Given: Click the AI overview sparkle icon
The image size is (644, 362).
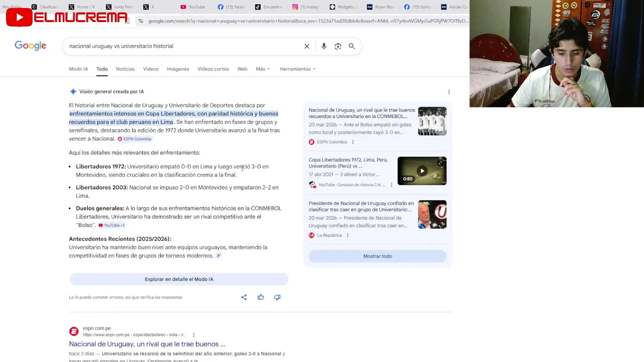Looking at the screenshot, I should click(x=73, y=92).
